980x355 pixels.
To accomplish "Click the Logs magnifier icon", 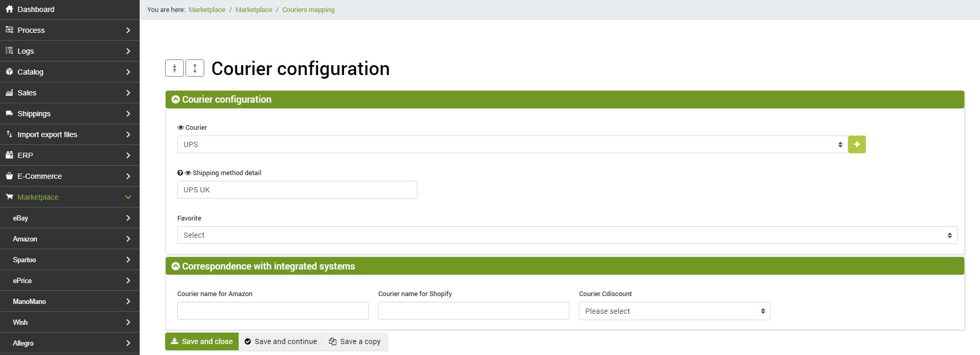I will click(9, 51).
